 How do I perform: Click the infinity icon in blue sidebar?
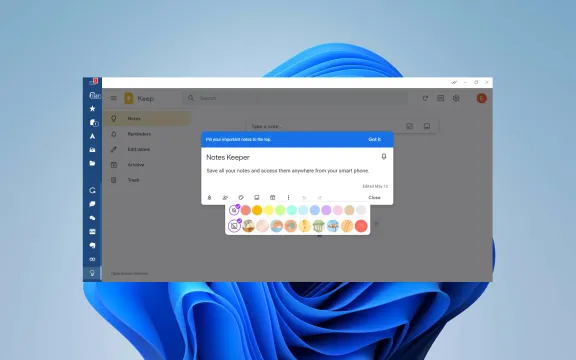click(92, 259)
